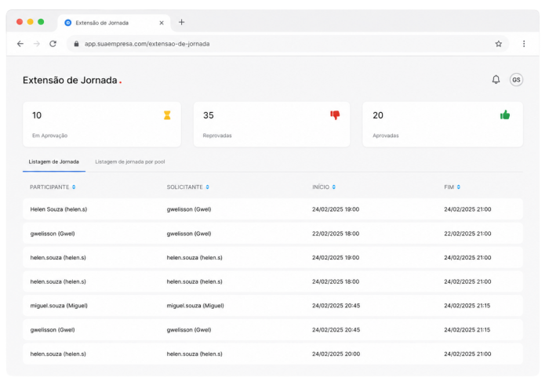Image resolution: width=549 pixels, height=392 pixels.
Task: Close the Extensão de Jornada browser tab
Action: [162, 23]
